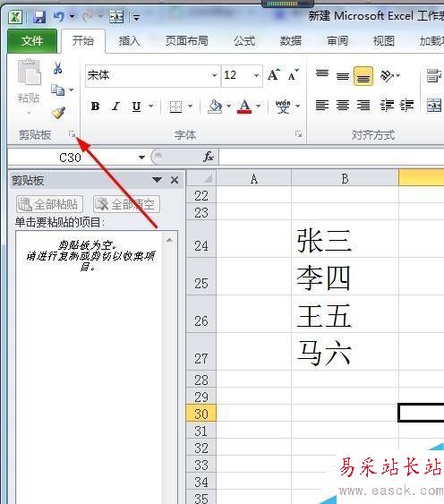Switch to the 页面布局 tab
This screenshot has width=444, height=504.
pos(186,41)
